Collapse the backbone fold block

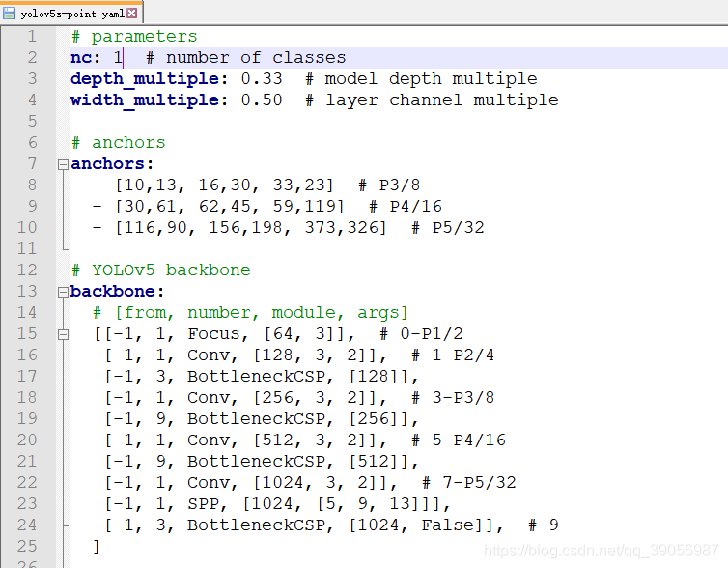pos(63,292)
